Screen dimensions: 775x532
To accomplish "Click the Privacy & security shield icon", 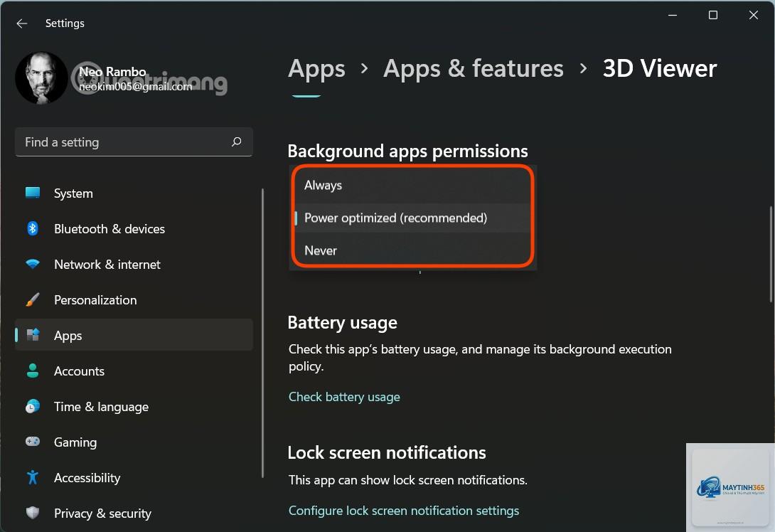I will 33,513.
